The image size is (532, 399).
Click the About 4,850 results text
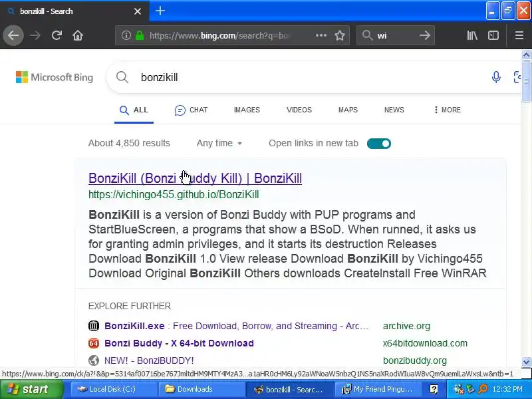point(129,143)
